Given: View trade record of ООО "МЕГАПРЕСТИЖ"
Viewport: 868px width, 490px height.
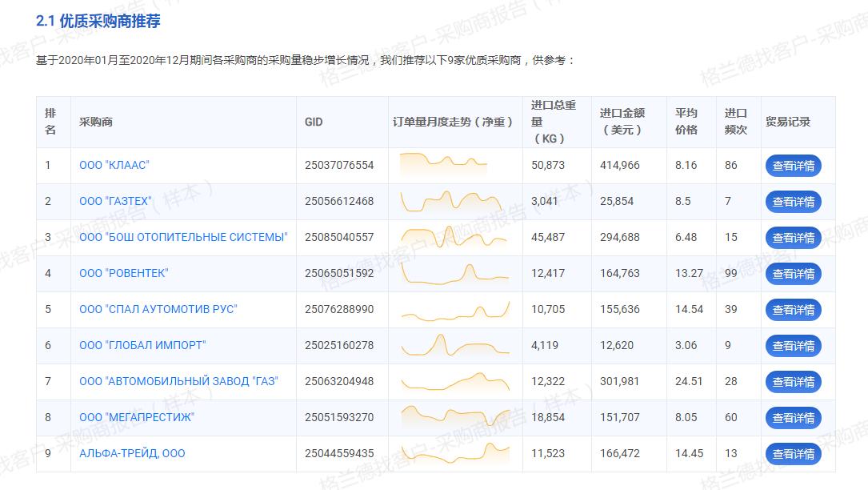Looking at the screenshot, I should (x=793, y=417).
